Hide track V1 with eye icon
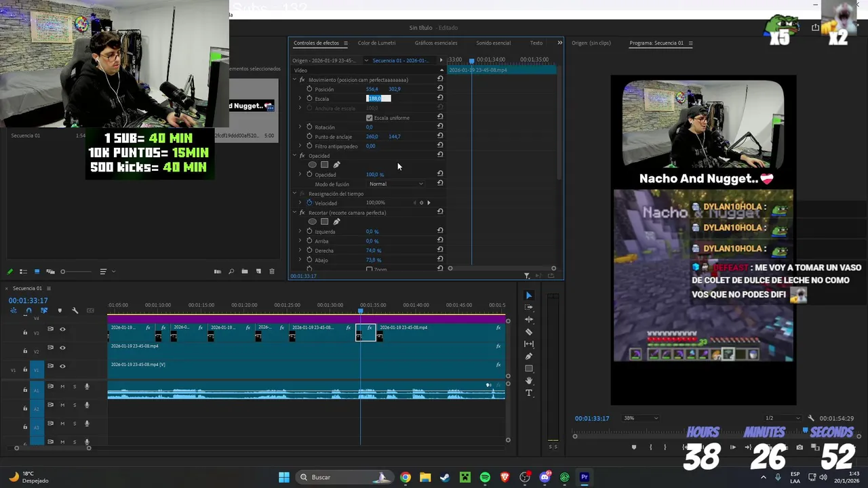Screen dimensions: 868x488 [62, 366]
